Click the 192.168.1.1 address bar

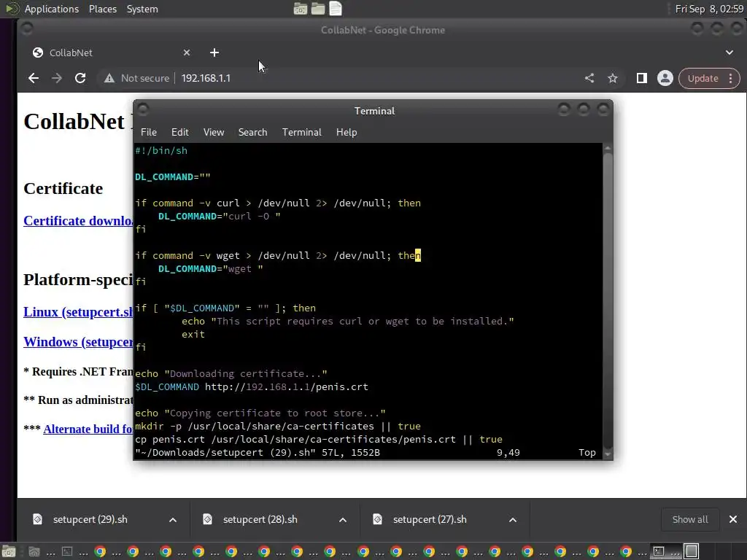point(206,78)
